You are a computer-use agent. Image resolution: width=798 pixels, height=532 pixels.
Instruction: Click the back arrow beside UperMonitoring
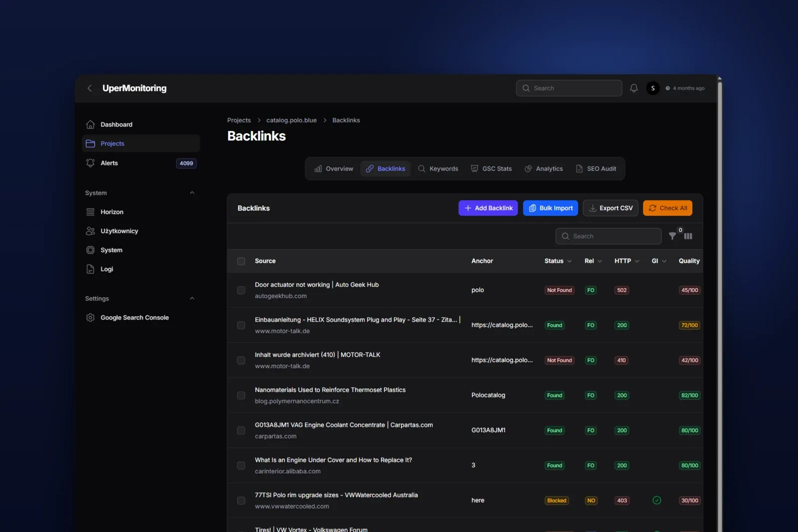[x=90, y=88]
